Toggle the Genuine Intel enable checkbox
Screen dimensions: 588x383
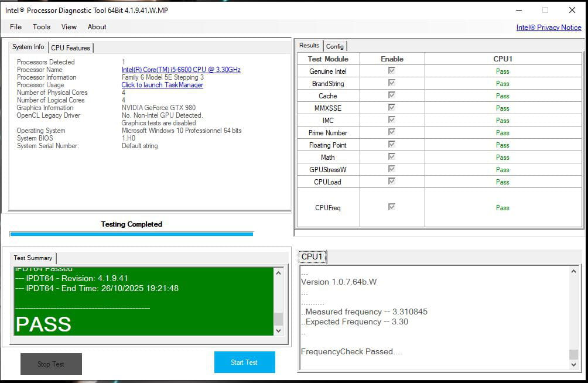click(392, 71)
